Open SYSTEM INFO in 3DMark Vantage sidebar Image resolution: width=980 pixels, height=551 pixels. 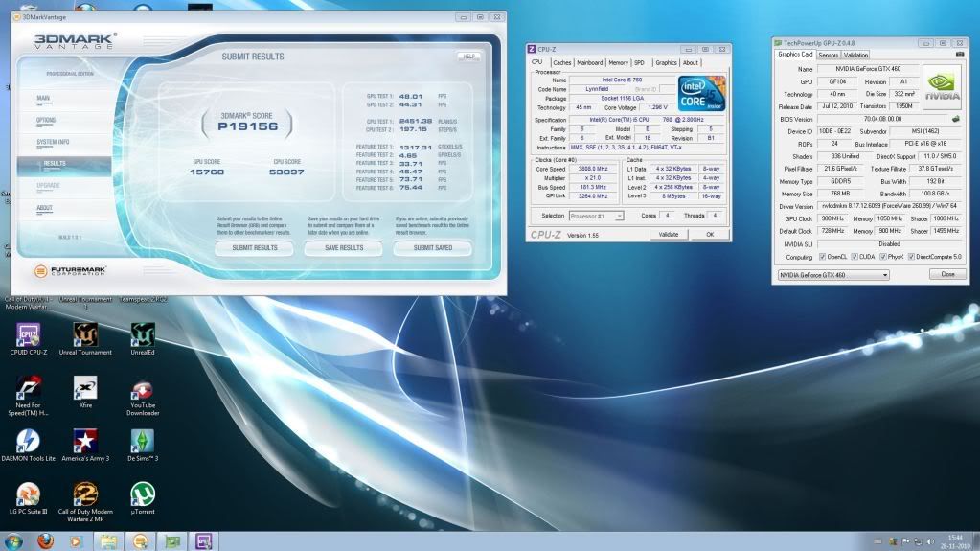(x=53, y=142)
